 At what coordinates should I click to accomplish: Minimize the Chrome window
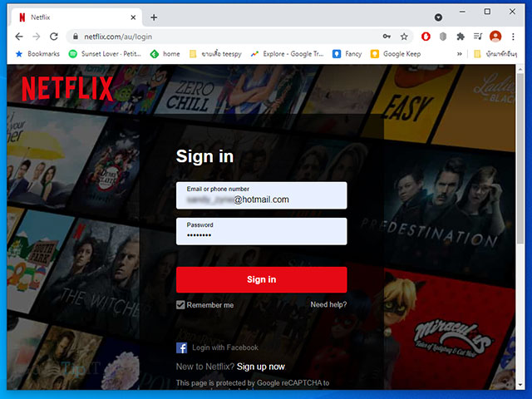462,12
